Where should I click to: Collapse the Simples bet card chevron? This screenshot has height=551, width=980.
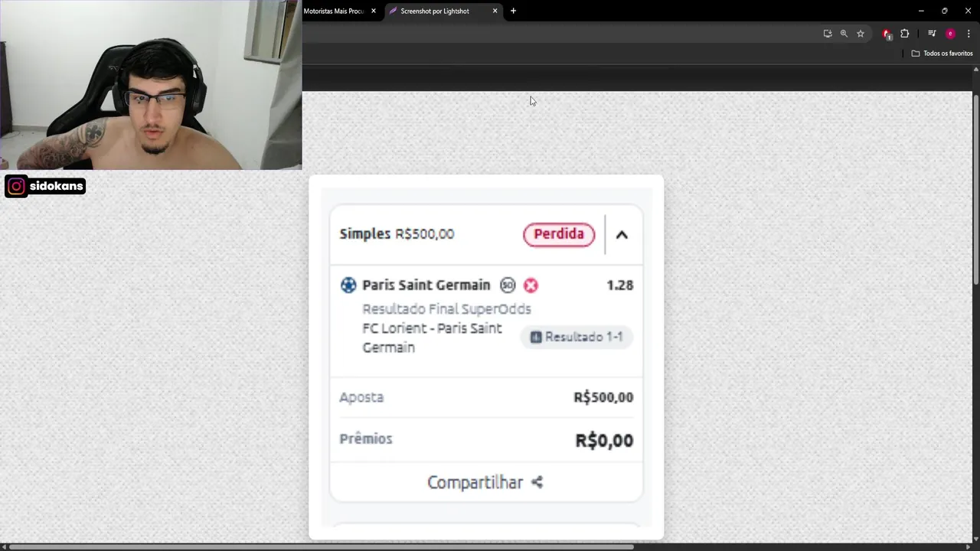point(622,235)
